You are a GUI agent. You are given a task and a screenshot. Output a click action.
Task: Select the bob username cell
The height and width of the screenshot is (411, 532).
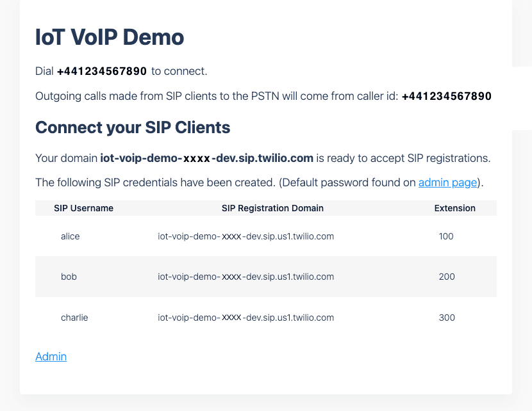tap(69, 277)
